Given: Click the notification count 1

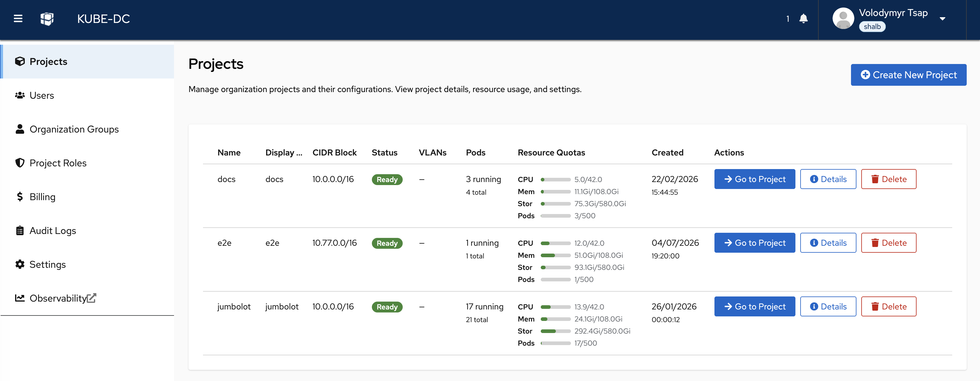Looking at the screenshot, I should 788,19.
